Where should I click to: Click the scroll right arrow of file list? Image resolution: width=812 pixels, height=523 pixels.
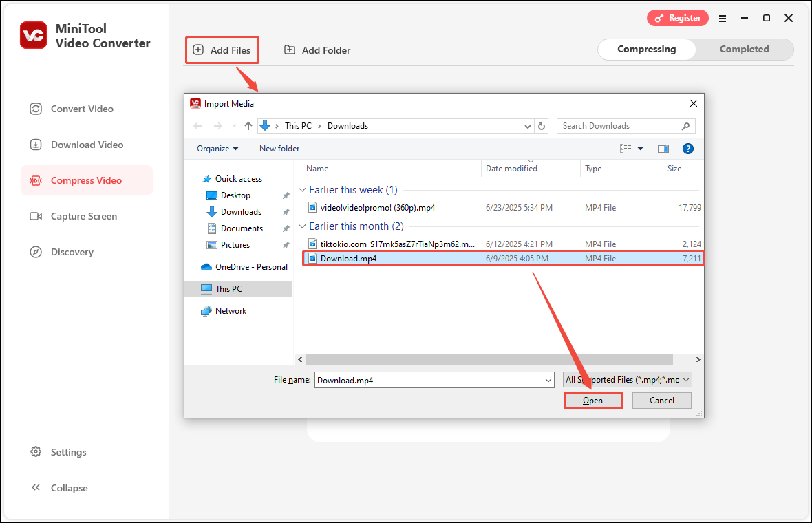click(x=698, y=359)
